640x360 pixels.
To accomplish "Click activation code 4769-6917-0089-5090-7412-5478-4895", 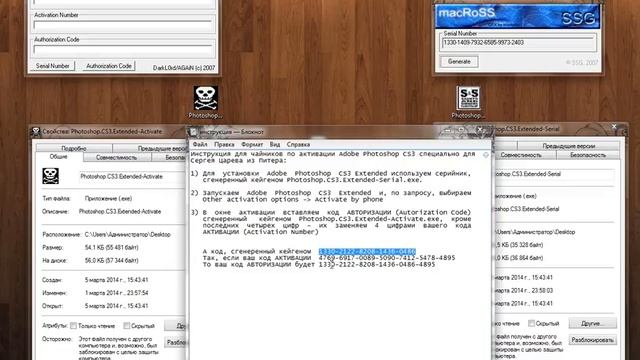I will coord(387,258).
